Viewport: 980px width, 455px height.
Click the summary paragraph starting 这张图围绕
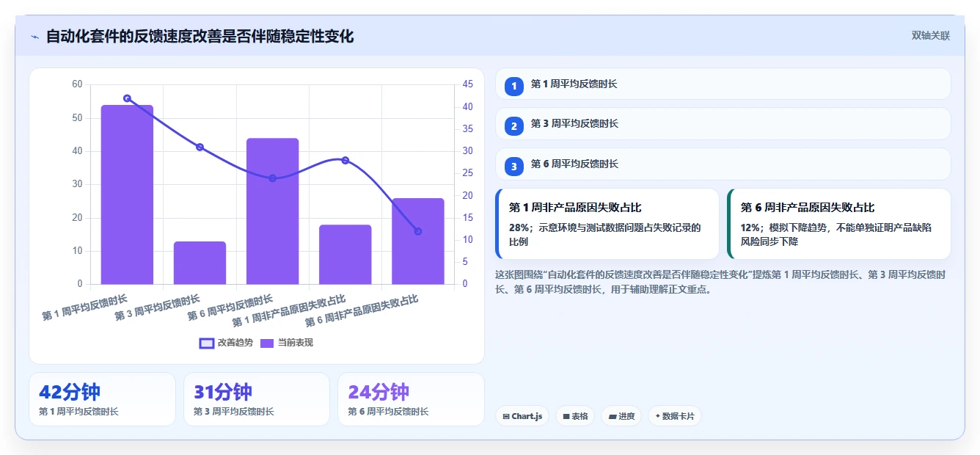(720, 282)
